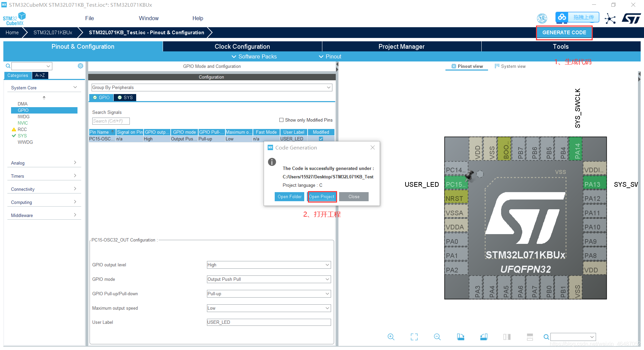Expand the Computing category
The width and height of the screenshot is (644, 350).
[44, 202]
